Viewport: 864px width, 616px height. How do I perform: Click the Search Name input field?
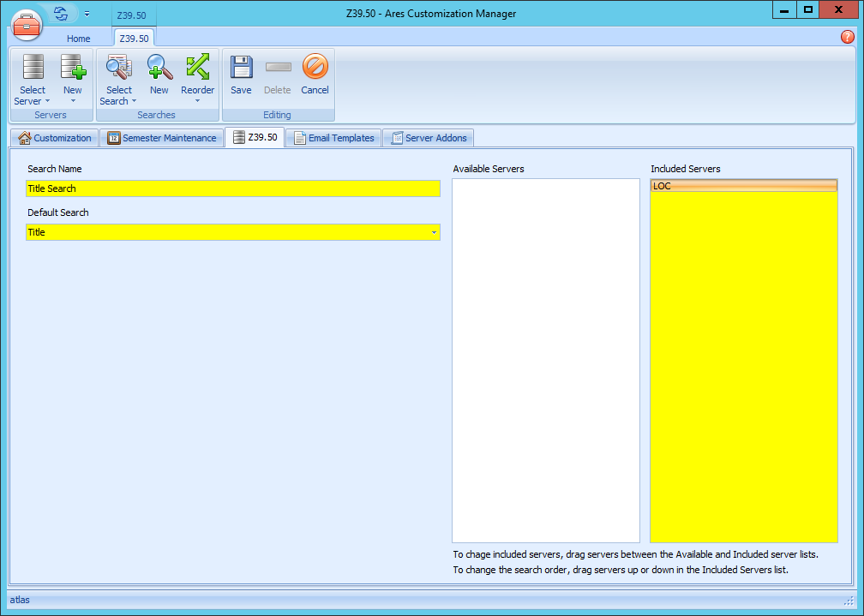pyautogui.click(x=232, y=188)
